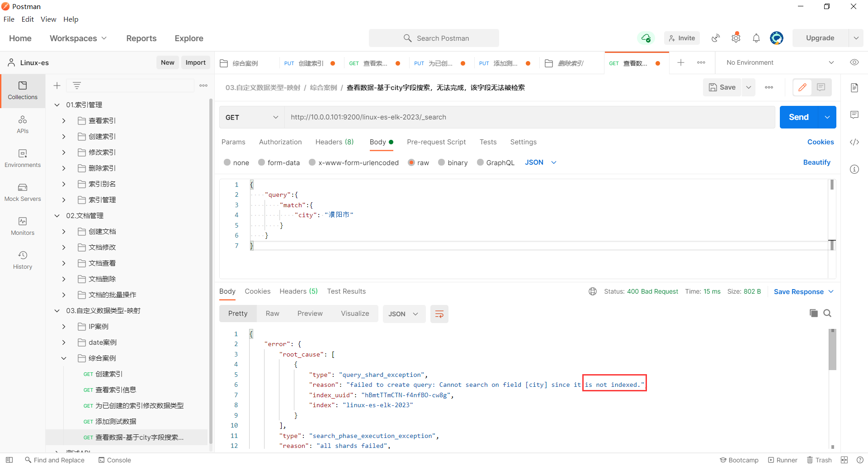Open the Monitors sidebar panel
Screen dimensions: 868x466
point(23,227)
